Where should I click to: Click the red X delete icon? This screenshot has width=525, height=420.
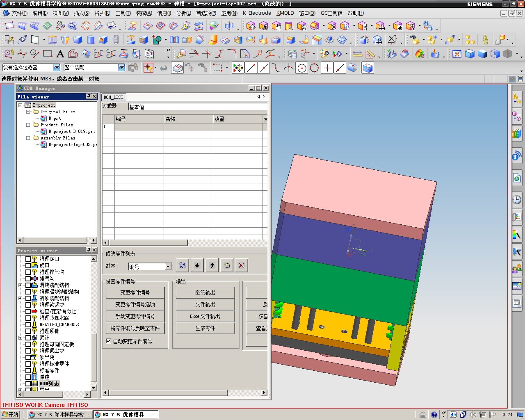[x=242, y=265]
